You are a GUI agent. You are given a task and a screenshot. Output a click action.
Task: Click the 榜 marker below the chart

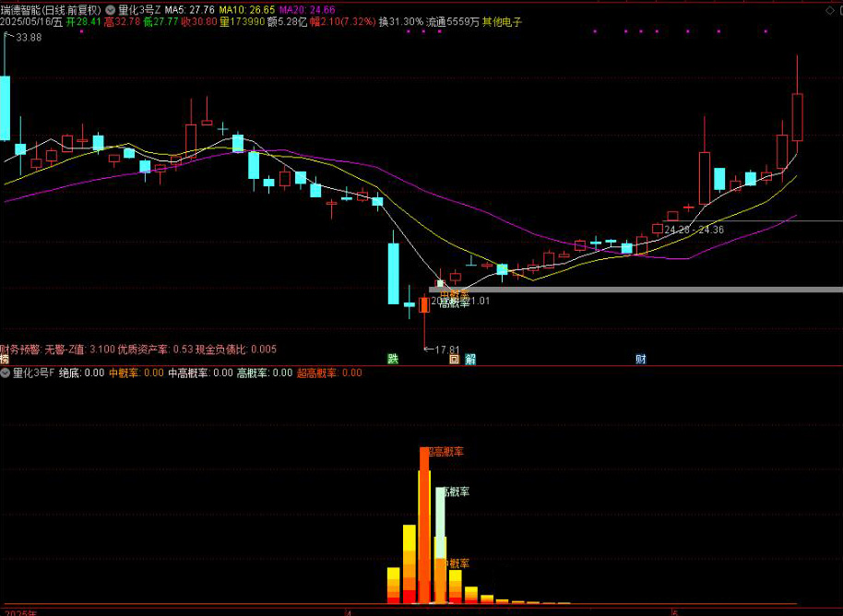pyautogui.click(x=5, y=359)
